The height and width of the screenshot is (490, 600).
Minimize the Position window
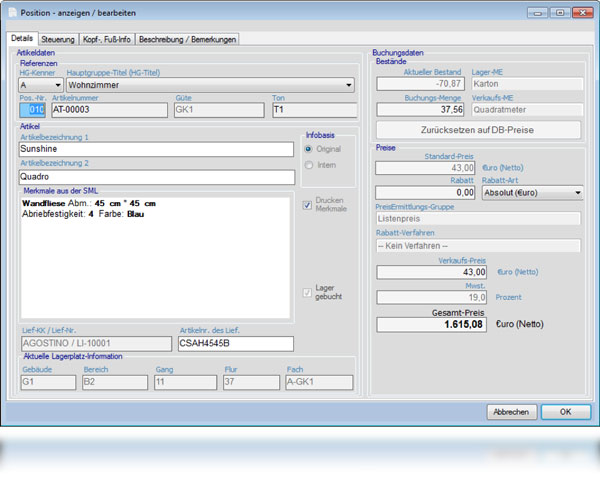pyautogui.click(x=537, y=13)
